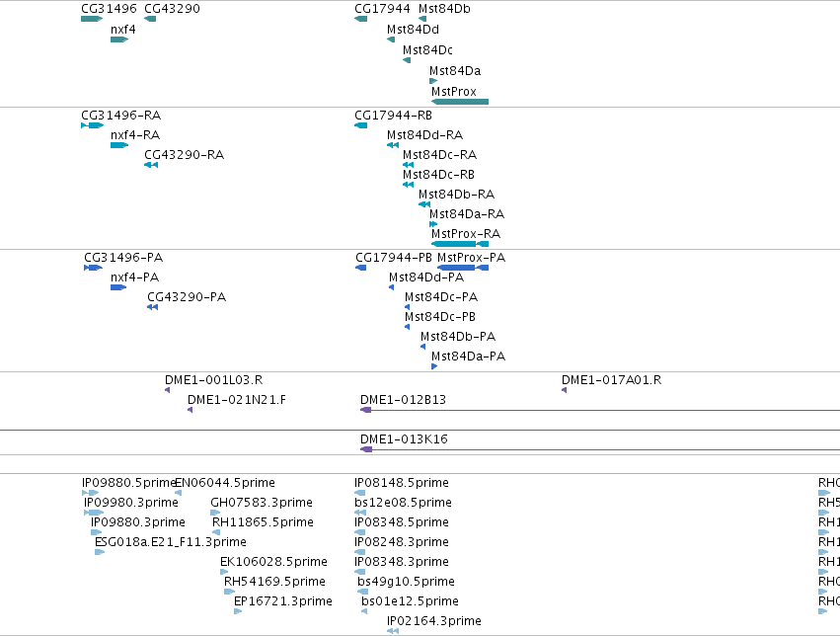Select clone DME1-001L03.R
This screenshot has height=636, width=840.
pyautogui.click(x=213, y=380)
